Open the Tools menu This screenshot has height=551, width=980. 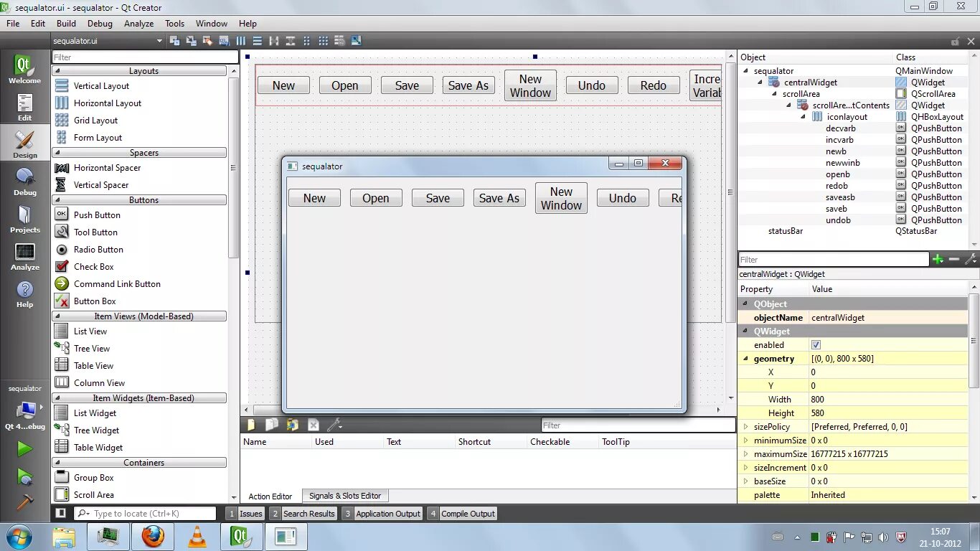tap(174, 24)
